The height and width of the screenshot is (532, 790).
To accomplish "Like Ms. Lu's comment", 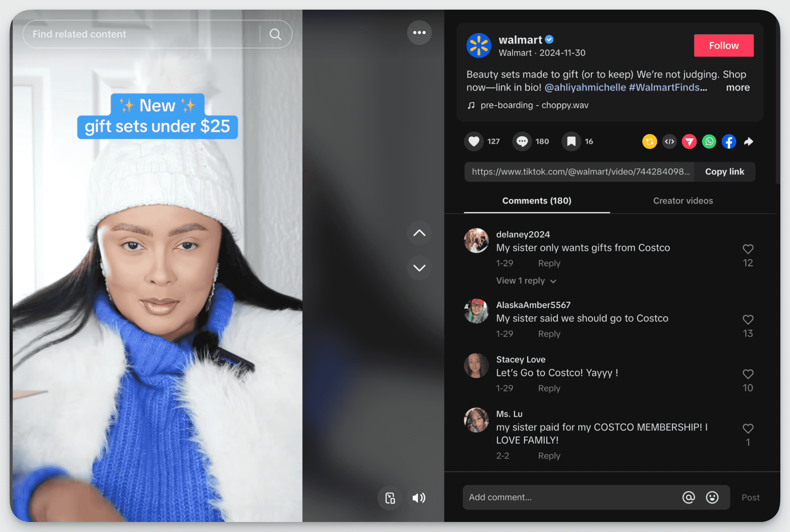I will [x=748, y=428].
